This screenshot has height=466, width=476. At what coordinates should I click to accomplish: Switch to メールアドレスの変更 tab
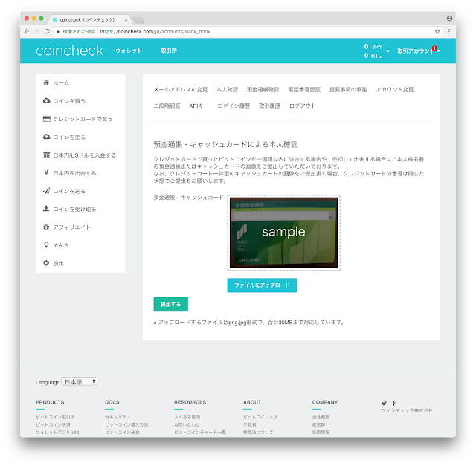coord(180,89)
